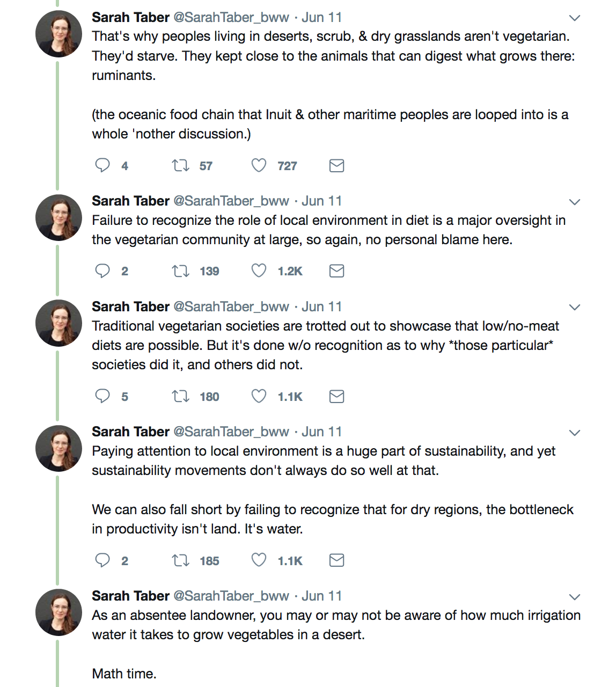616x687 pixels.
Task: Click the avatar beside the 'Paying attention' tweet
Action: pos(58,448)
